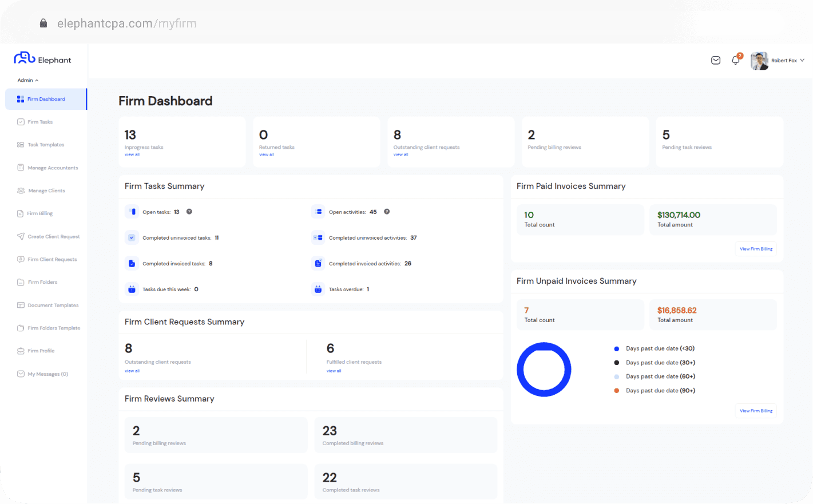Screen dimensions: 813x504
Task: Open Firm Tasks in the sidebar
Action: click(x=40, y=122)
